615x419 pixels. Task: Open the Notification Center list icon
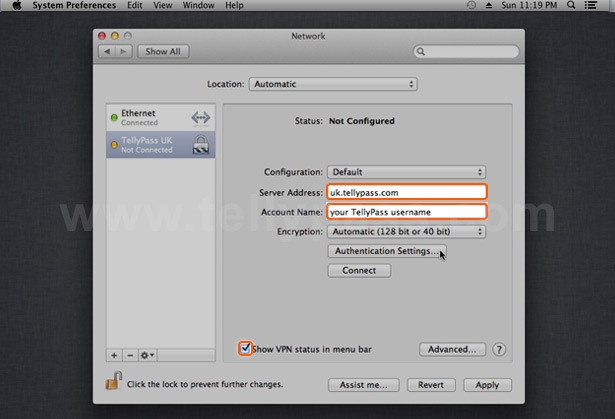point(591,5)
